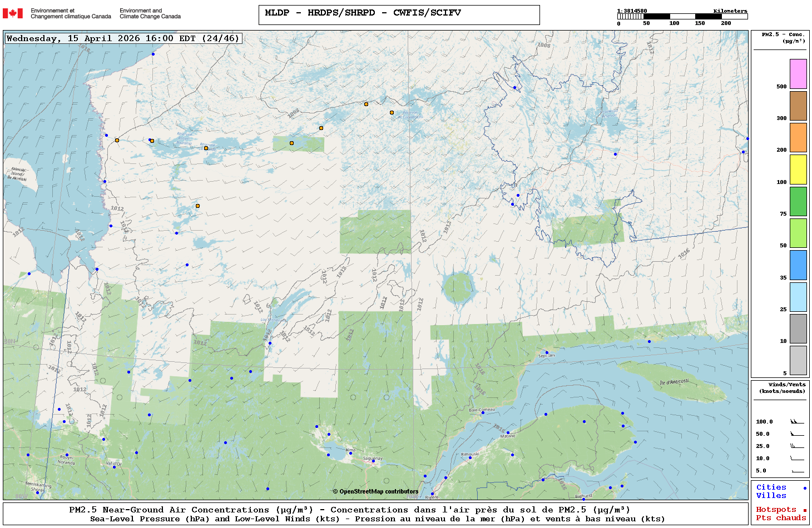The width and height of the screenshot is (812, 528).
Task: Click the 100.0 knot wind barb symbol
Action: [x=797, y=422]
